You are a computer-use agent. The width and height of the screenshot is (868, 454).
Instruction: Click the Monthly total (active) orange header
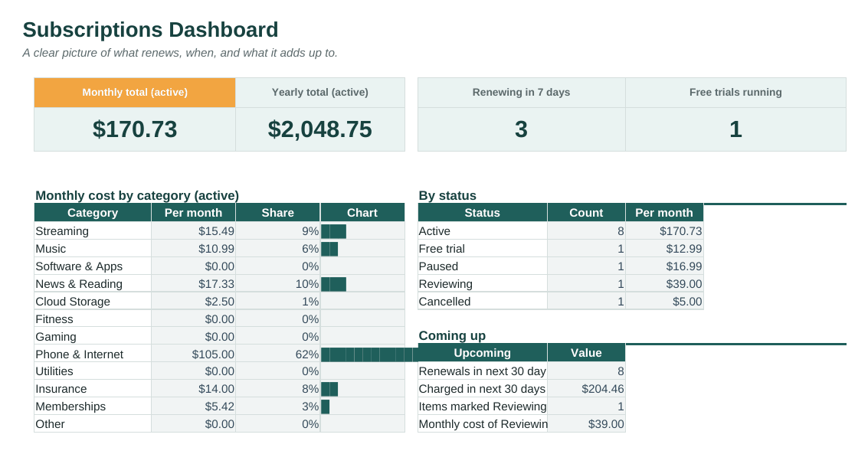tap(135, 93)
